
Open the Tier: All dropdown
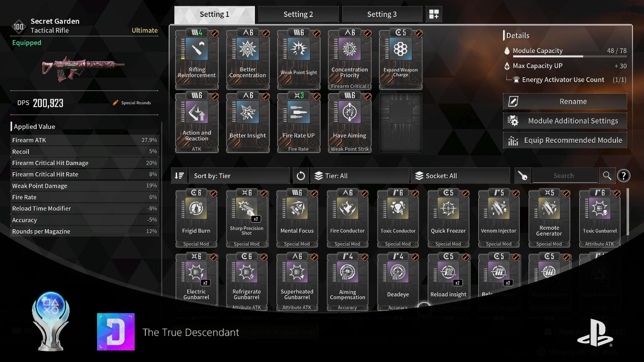click(360, 176)
